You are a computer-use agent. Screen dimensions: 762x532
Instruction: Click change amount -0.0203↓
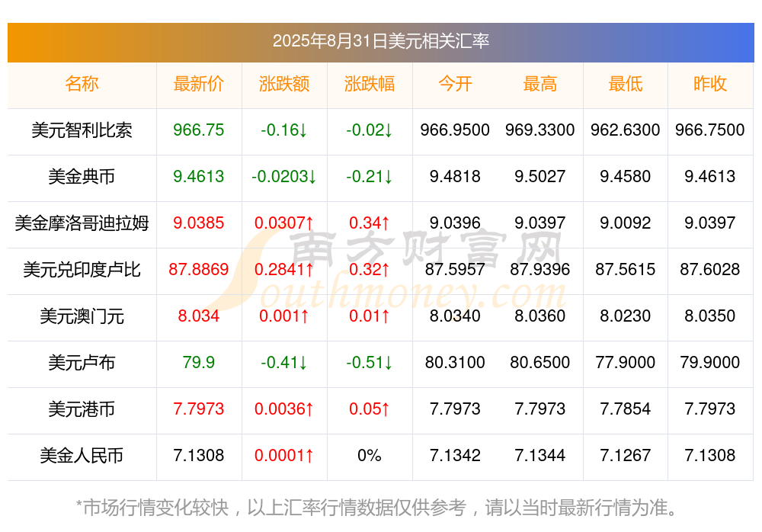tap(284, 177)
